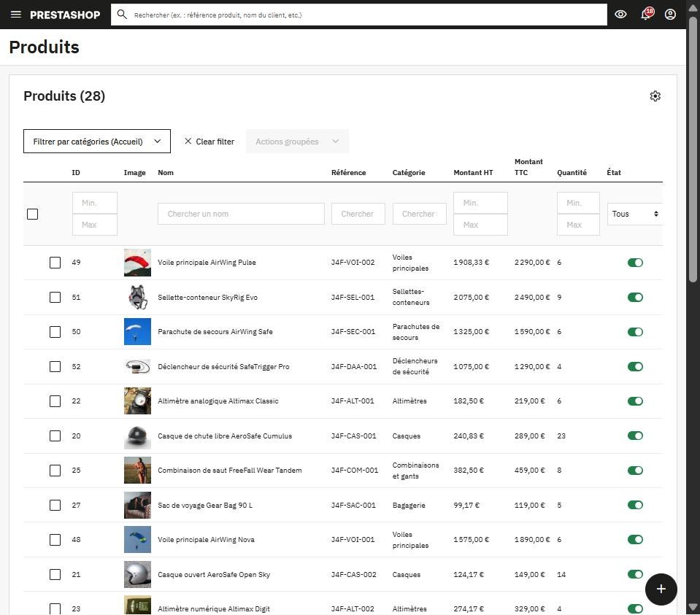
Task: Open grid settings gear icon
Action: click(x=655, y=96)
